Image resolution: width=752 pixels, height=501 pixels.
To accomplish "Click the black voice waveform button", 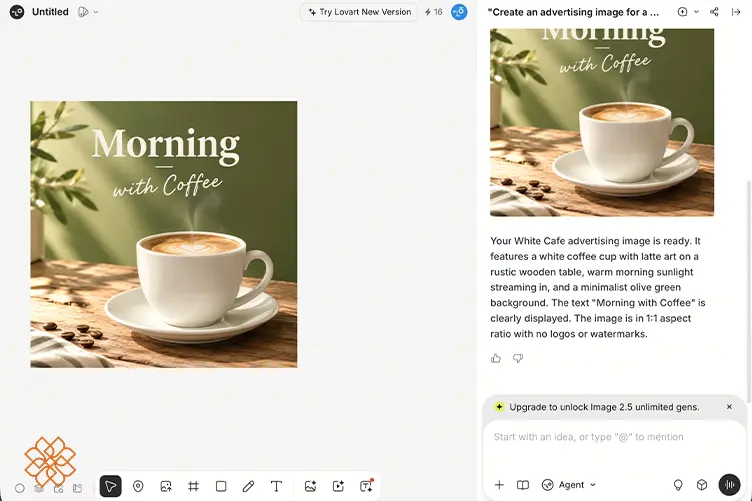I will point(729,485).
